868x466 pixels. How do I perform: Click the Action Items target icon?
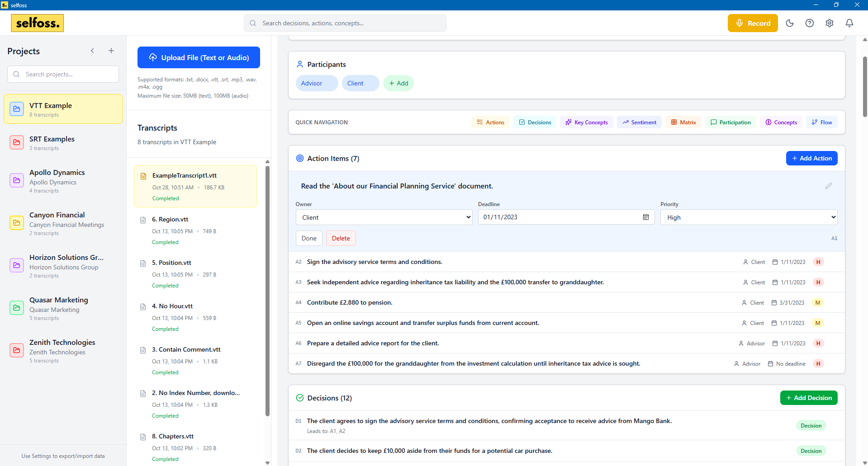point(300,158)
